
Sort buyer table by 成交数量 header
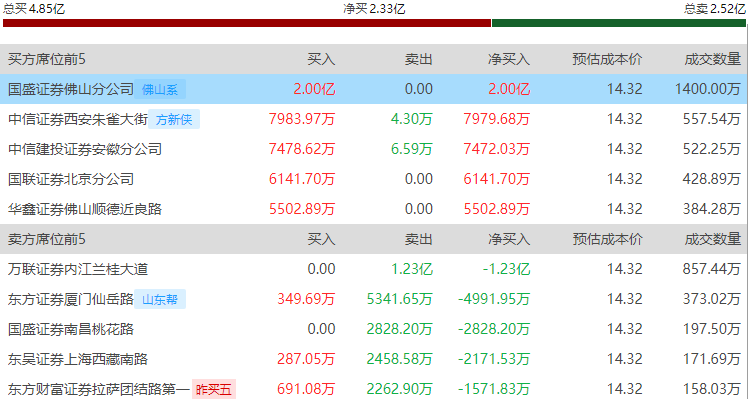point(713,59)
